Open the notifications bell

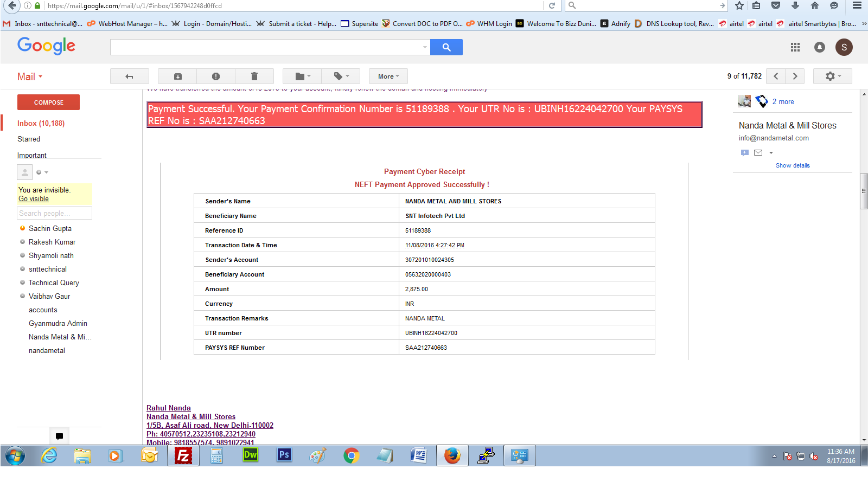click(820, 48)
